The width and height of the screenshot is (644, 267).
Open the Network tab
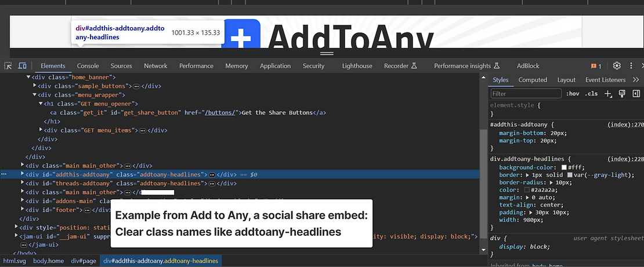pos(155,65)
